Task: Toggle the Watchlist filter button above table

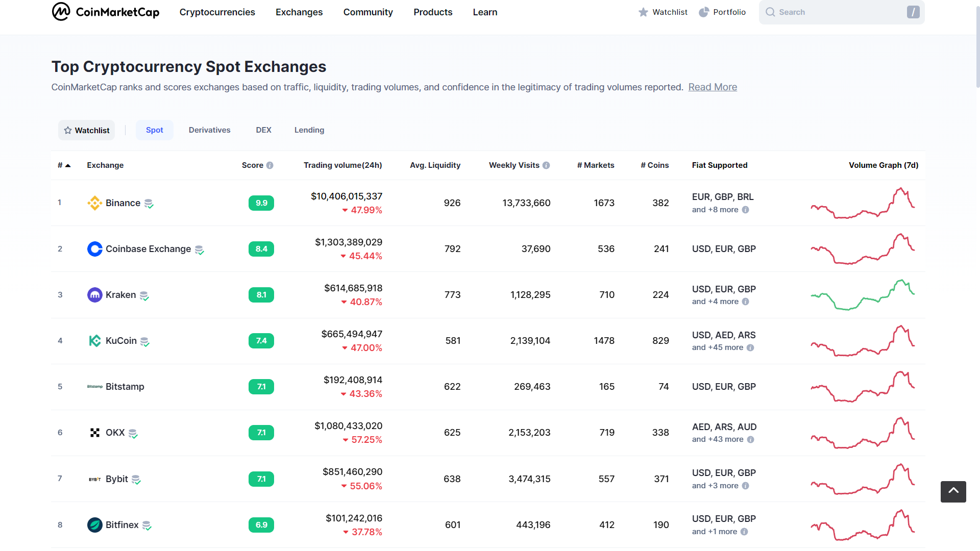Action: pos(86,130)
